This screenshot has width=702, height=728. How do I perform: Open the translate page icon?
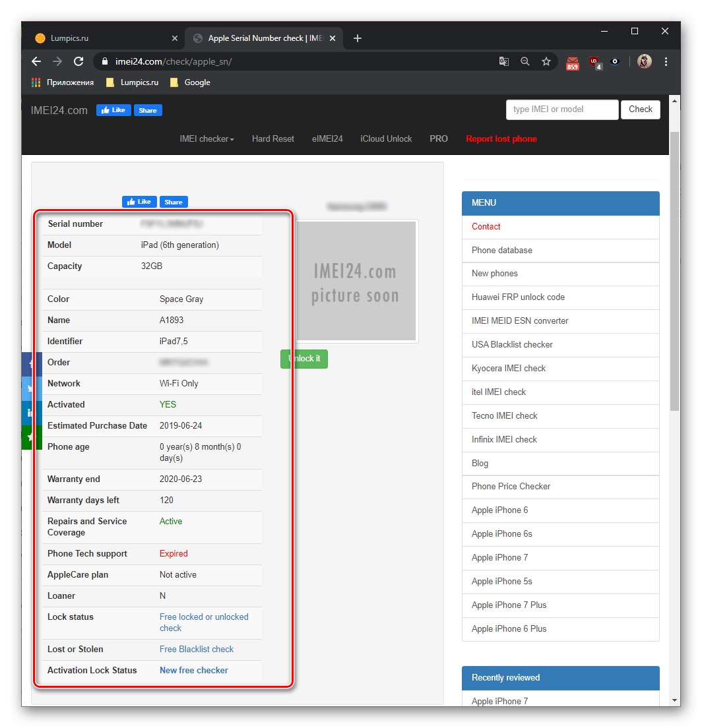point(503,61)
